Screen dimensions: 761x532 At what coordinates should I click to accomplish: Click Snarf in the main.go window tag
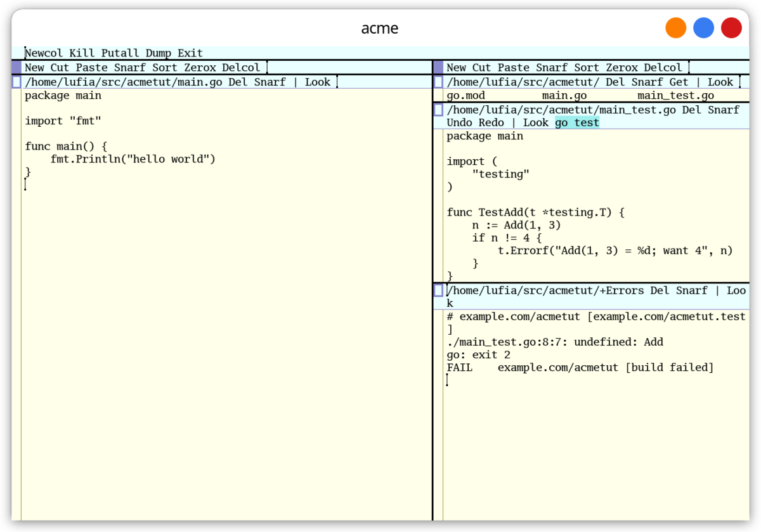[270, 82]
